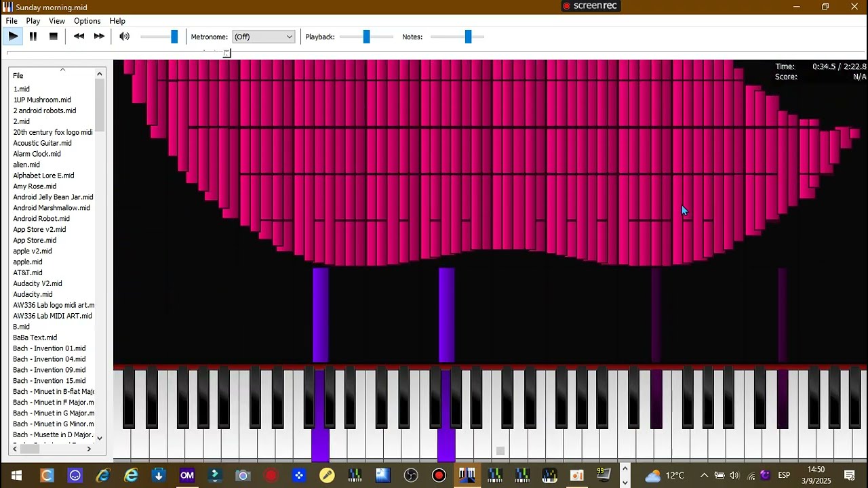
Task: Collapse the file list using top arrow
Action: (62, 69)
